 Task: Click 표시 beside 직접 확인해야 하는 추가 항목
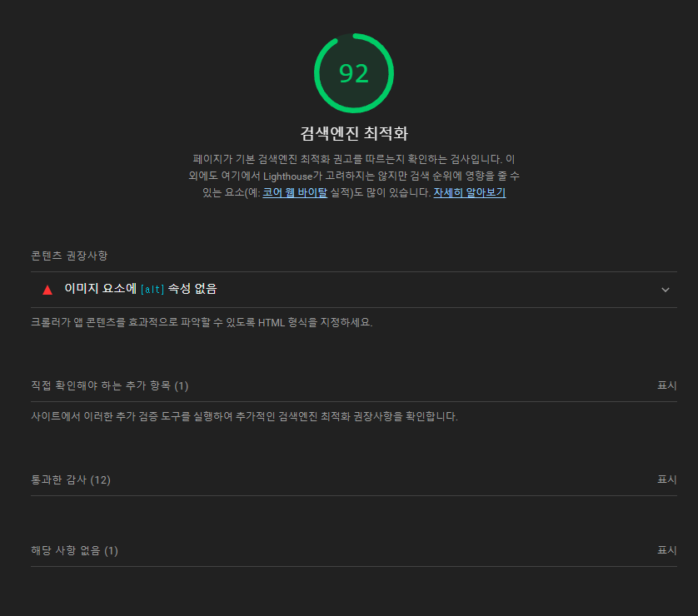click(667, 385)
